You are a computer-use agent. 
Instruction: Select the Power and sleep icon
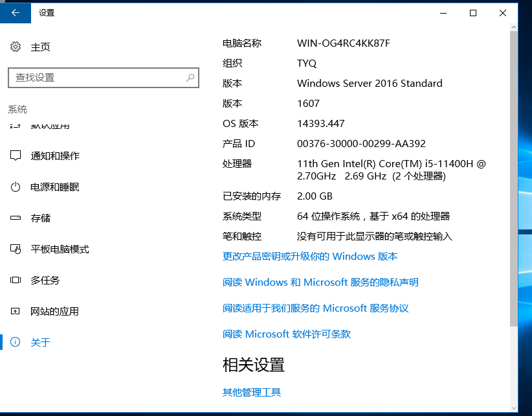point(16,187)
